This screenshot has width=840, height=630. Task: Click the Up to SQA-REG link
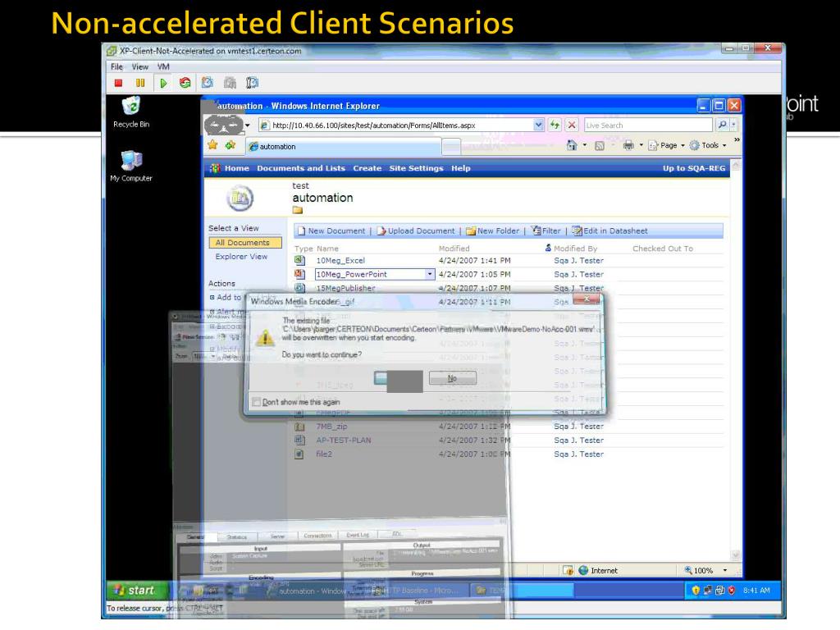[694, 168]
